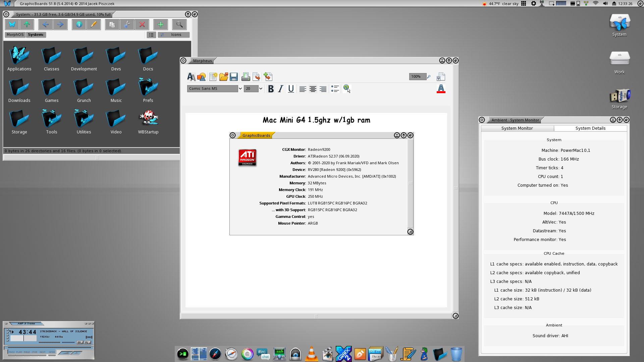
Task: Toggle bullet list formatting in Morpheus toolbar
Action: 335,88
